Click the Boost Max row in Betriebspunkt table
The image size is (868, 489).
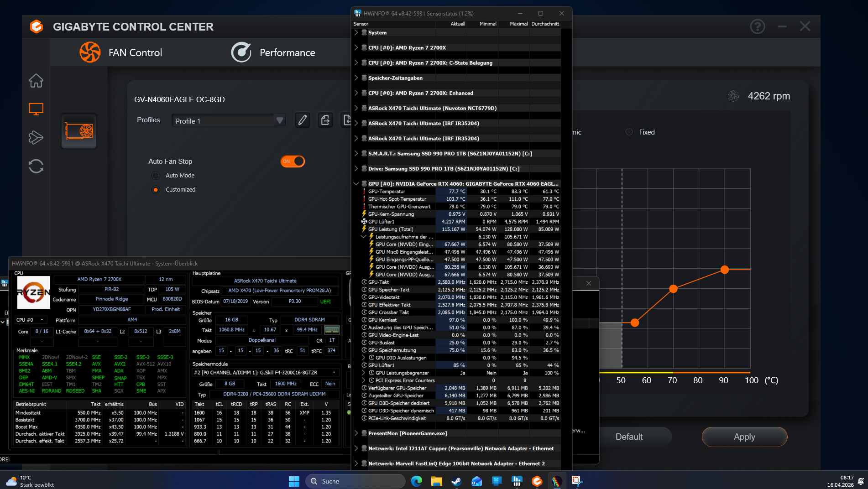click(99, 427)
